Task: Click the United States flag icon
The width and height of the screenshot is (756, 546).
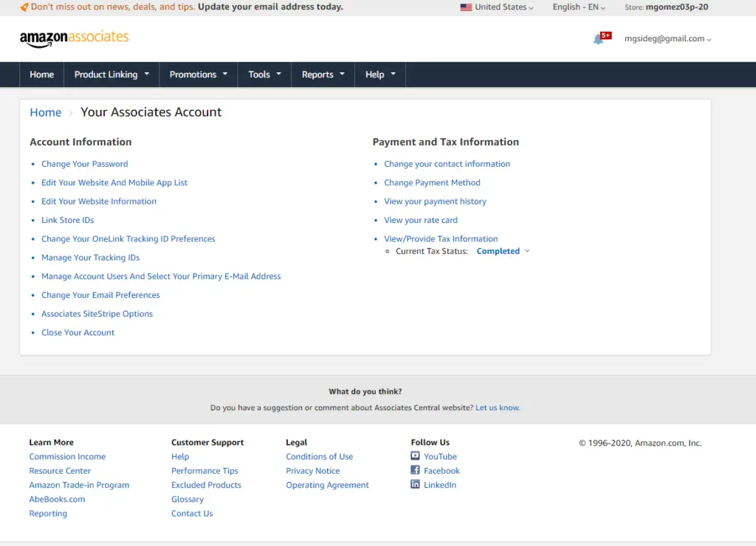Action: coord(466,7)
